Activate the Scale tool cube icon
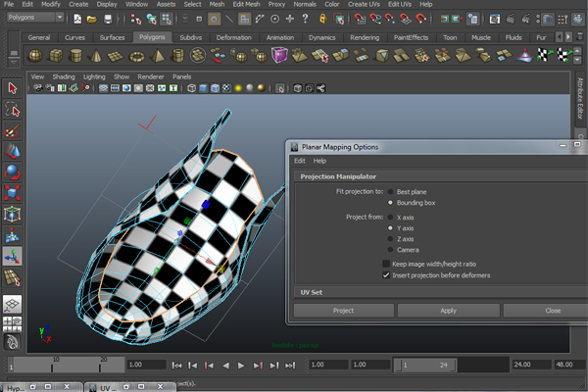Viewport: 588px width, 392px height. coord(13,193)
